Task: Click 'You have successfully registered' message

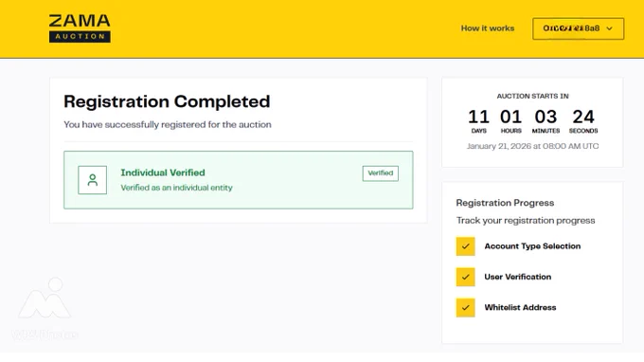Action: point(168,124)
